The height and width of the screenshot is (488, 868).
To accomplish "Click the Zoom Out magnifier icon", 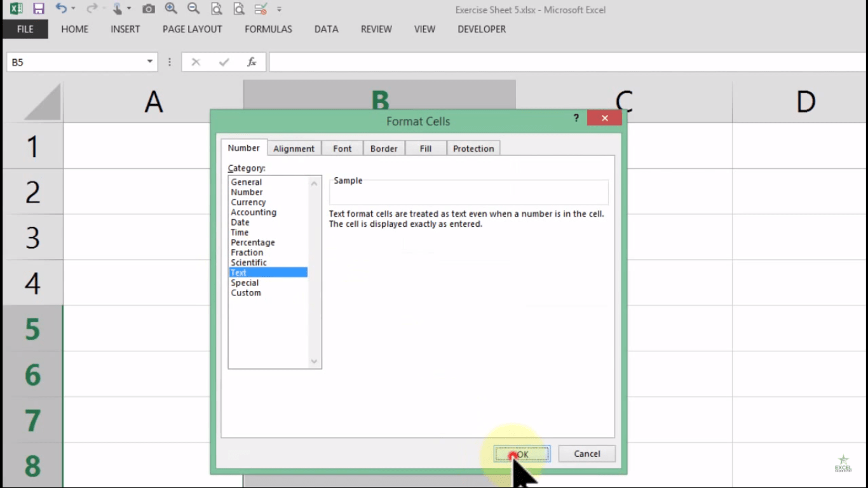I will (193, 9).
